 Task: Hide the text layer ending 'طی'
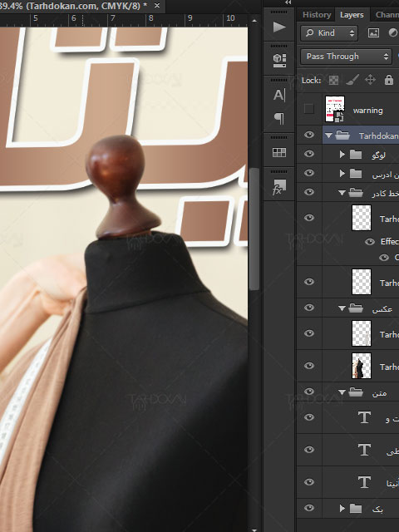308,450
